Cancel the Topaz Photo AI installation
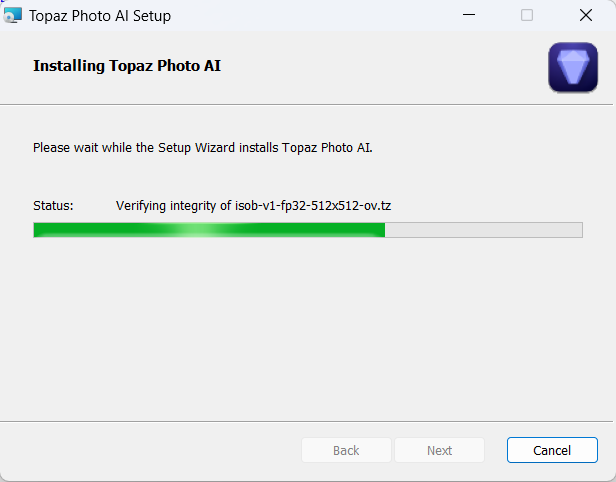Screen dimensions: 616x482 (552, 450)
